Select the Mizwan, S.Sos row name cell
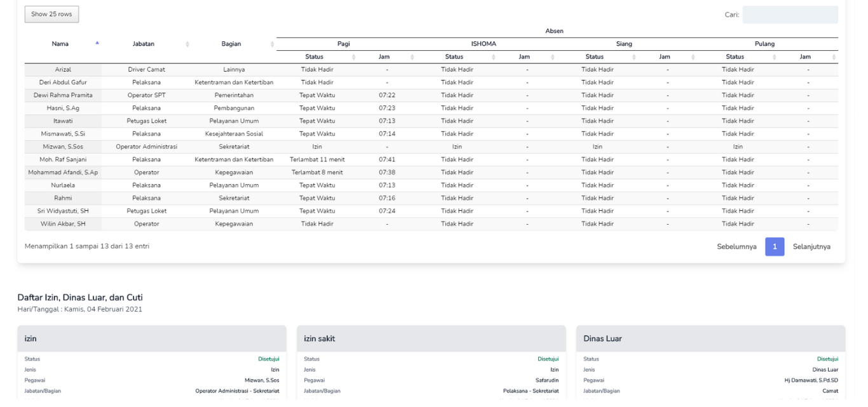Viewport: 868px width, 407px height. pos(63,147)
